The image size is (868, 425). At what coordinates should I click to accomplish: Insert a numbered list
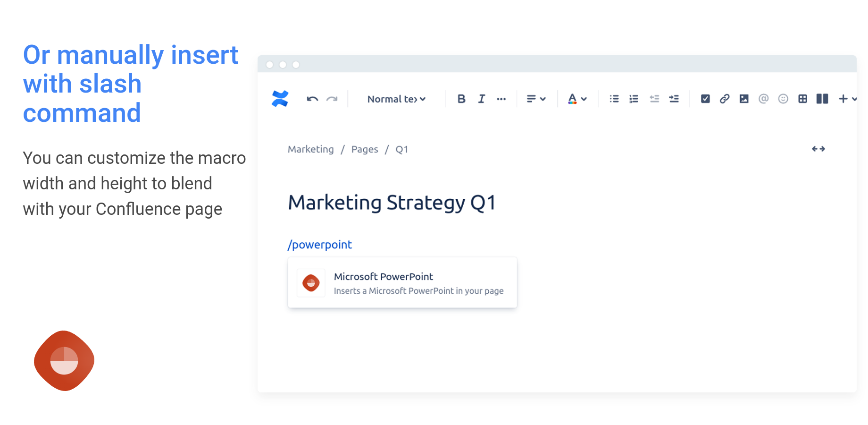tap(634, 99)
